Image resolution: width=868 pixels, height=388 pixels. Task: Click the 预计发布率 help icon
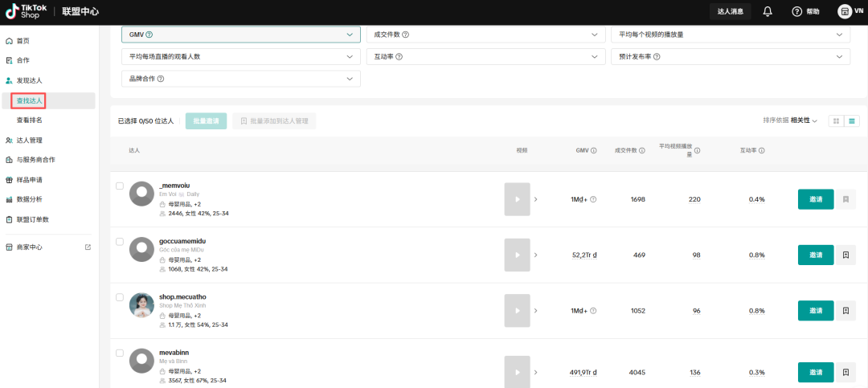658,56
